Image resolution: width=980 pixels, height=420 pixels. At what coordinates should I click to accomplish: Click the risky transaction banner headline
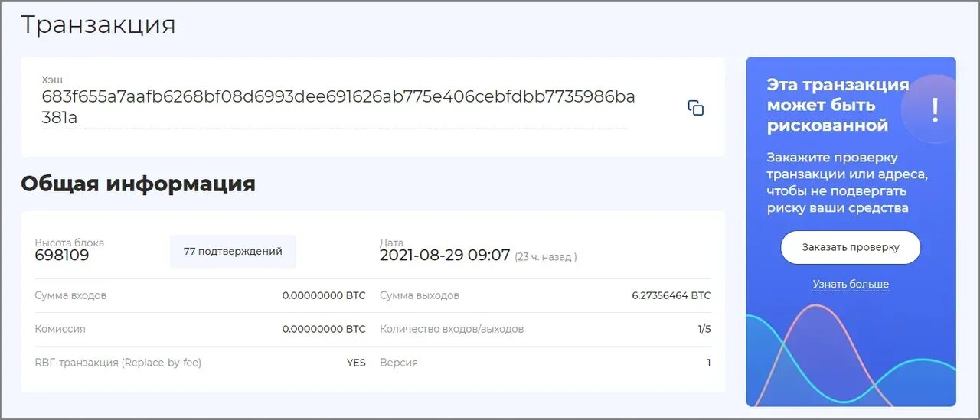point(838,105)
